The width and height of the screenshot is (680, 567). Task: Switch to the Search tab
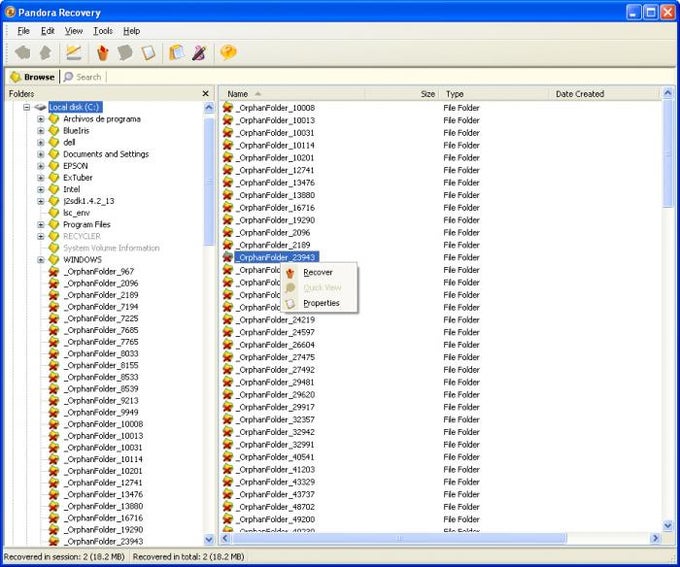coord(83,77)
